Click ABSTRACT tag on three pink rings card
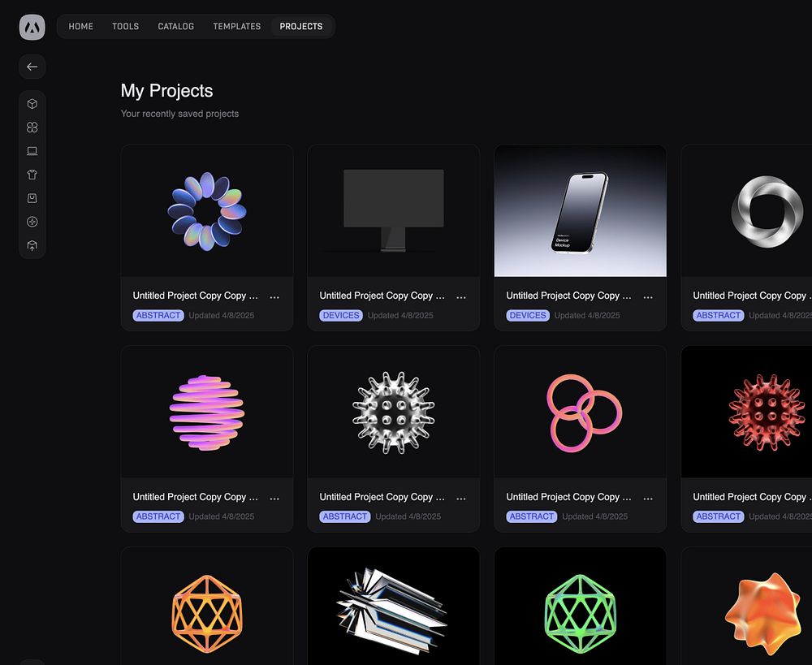This screenshot has height=665, width=812. 532,516
